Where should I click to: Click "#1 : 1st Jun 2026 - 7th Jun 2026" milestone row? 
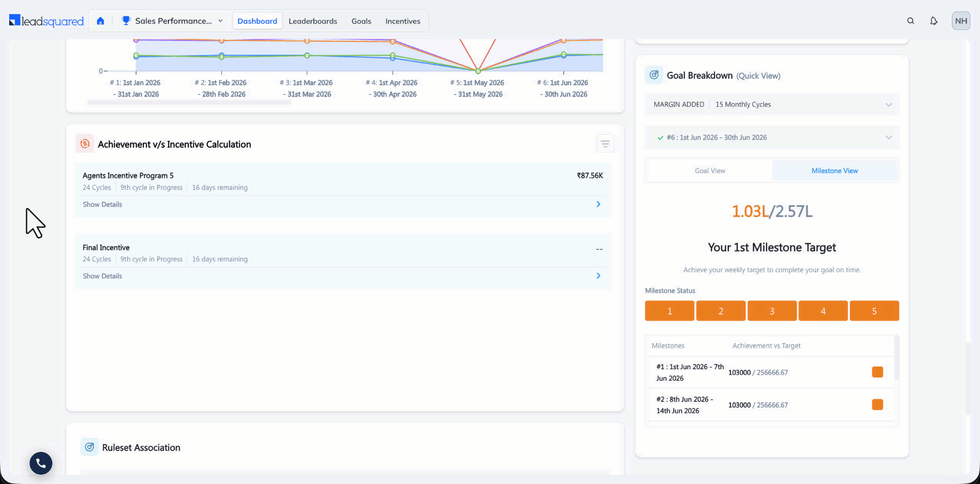point(770,372)
